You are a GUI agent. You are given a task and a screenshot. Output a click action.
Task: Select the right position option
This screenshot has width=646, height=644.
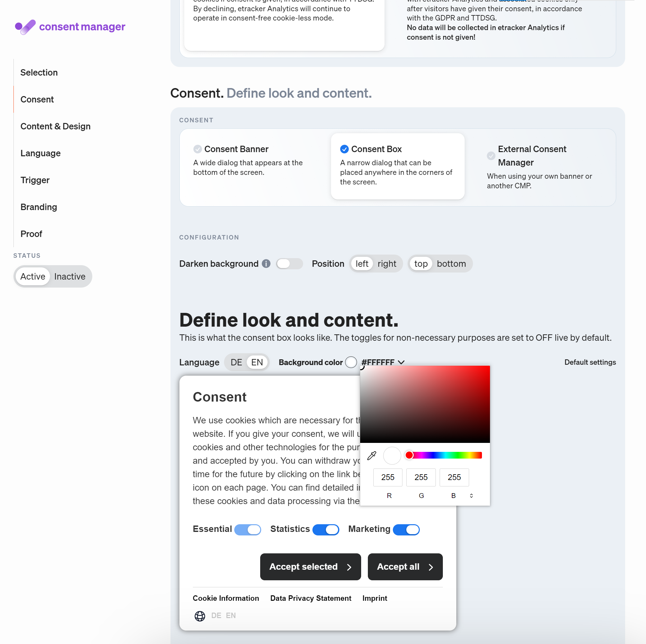[x=387, y=264]
